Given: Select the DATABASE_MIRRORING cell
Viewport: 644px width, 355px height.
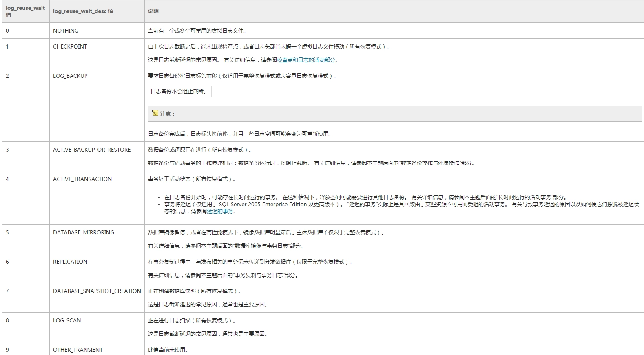Looking at the screenshot, I should click(x=84, y=232).
